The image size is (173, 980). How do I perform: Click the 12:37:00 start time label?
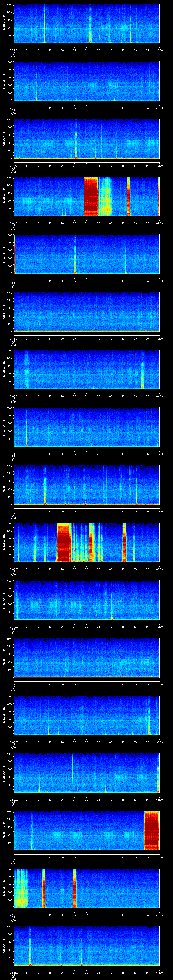[13, 50]
